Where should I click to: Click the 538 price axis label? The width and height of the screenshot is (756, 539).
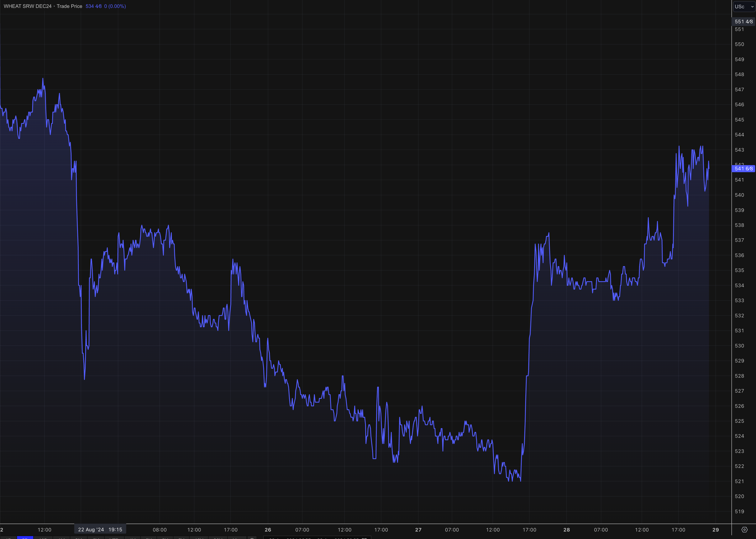pos(739,225)
